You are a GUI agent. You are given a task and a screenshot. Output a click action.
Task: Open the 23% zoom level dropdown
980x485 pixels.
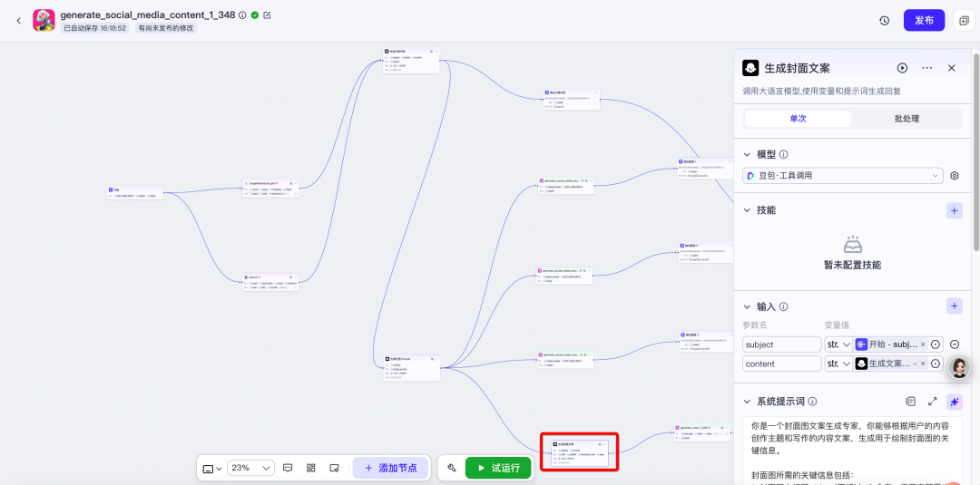click(250, 468)
